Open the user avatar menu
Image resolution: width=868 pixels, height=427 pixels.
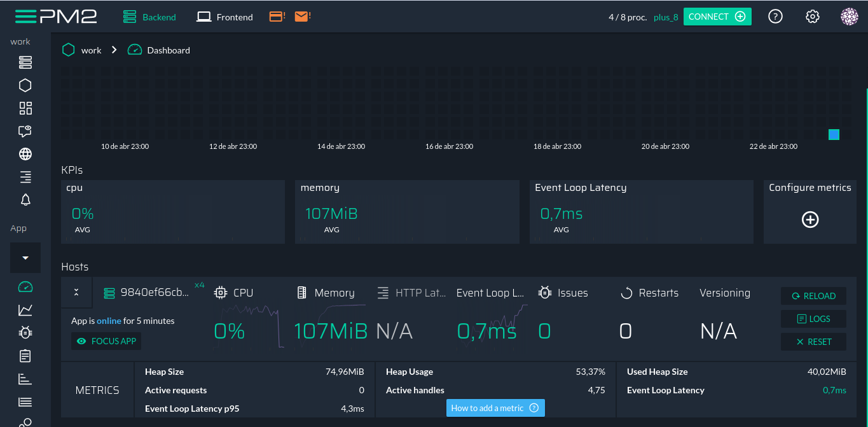tap(850, 17)
